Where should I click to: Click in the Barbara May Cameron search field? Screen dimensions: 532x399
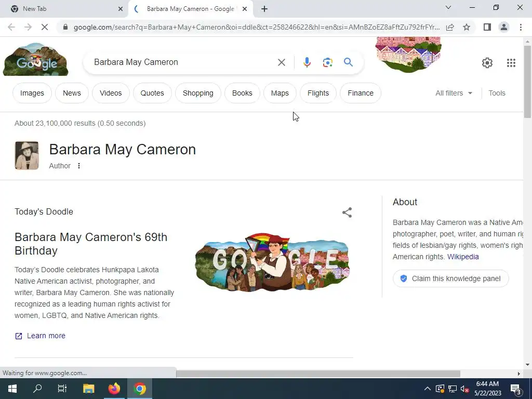183,62
